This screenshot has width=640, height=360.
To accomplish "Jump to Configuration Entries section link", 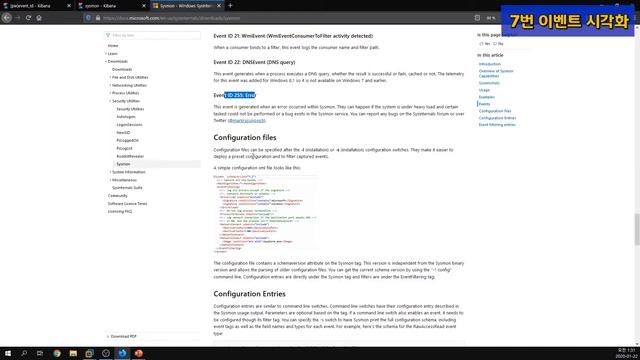I will coord(497,118).
